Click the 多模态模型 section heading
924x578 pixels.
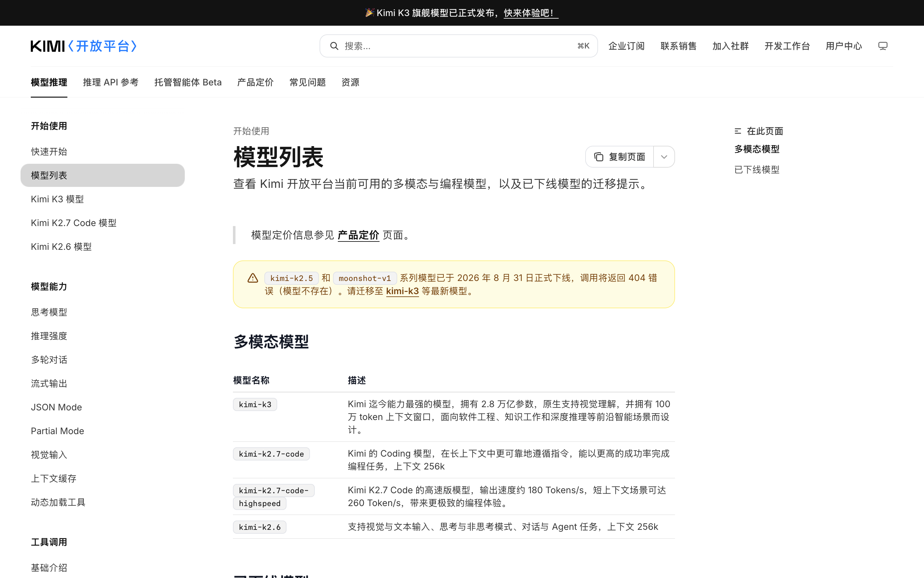click(x=271, y=341)
